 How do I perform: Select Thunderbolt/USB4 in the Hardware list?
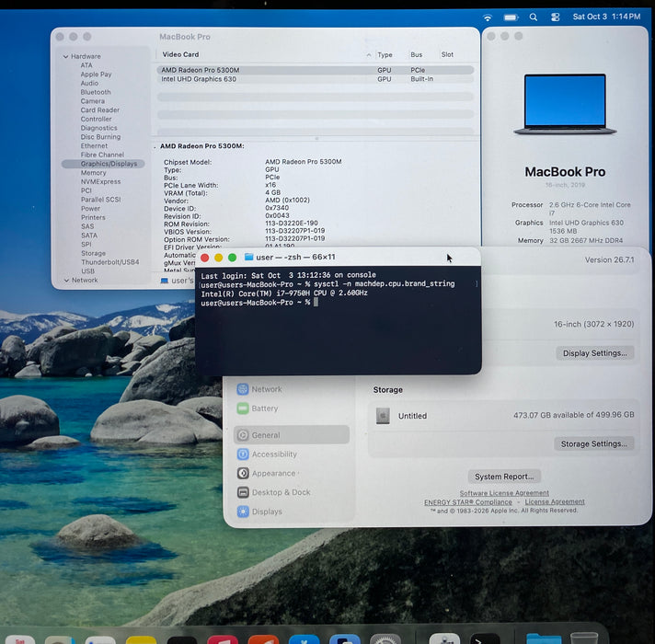(109, 262)
